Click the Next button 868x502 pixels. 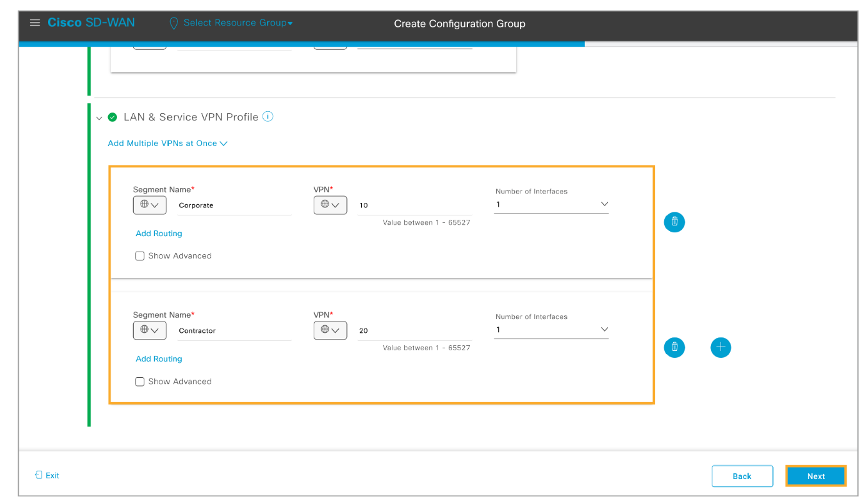pos(816,476)
